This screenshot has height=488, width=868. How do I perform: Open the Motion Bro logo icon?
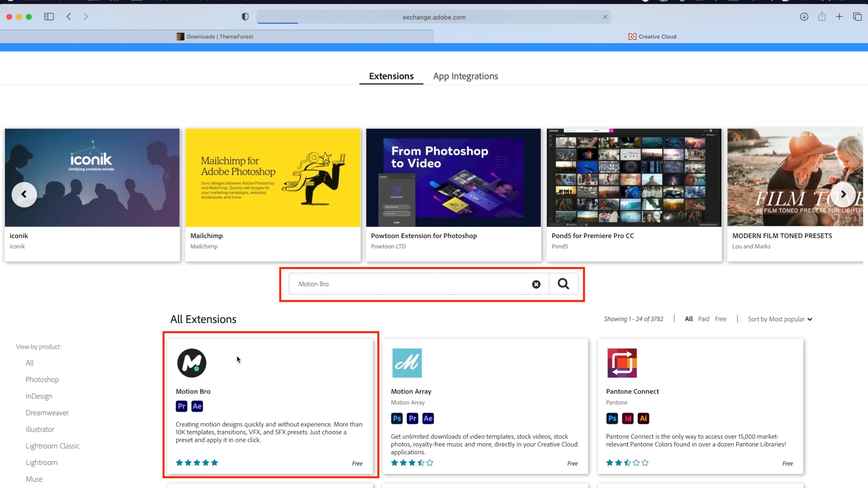[192, 363]
